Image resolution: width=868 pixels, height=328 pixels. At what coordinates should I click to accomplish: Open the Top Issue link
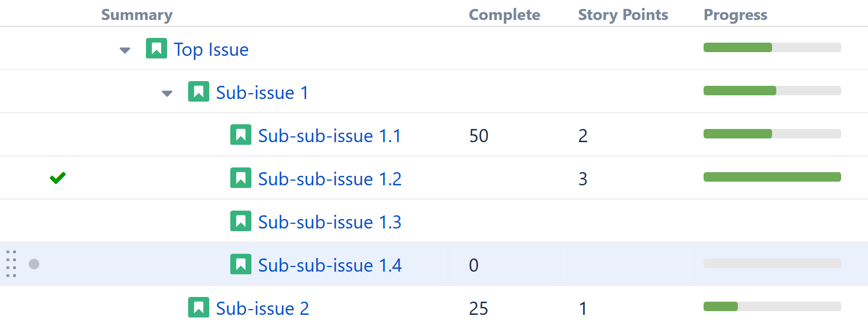(x=211, y=49)
